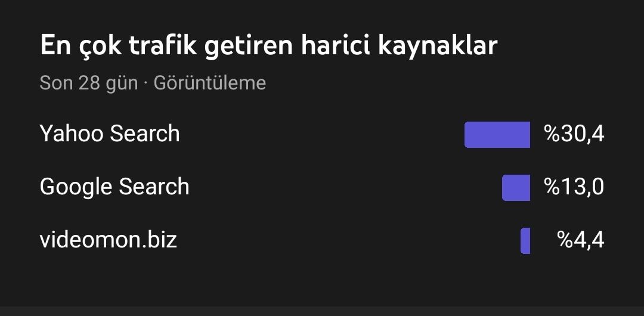Click the 'Son 28 gün' period text
This screenshot has height=316, width=644.
tap(89, 83)
